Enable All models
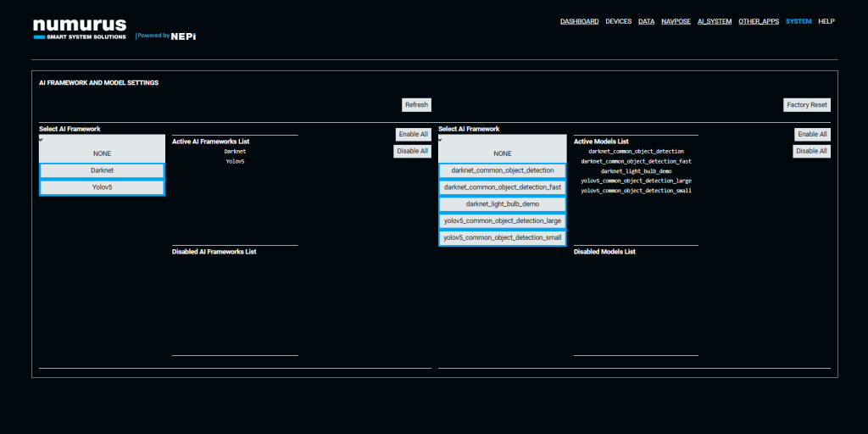868x434 pixels. click(812, 135)
